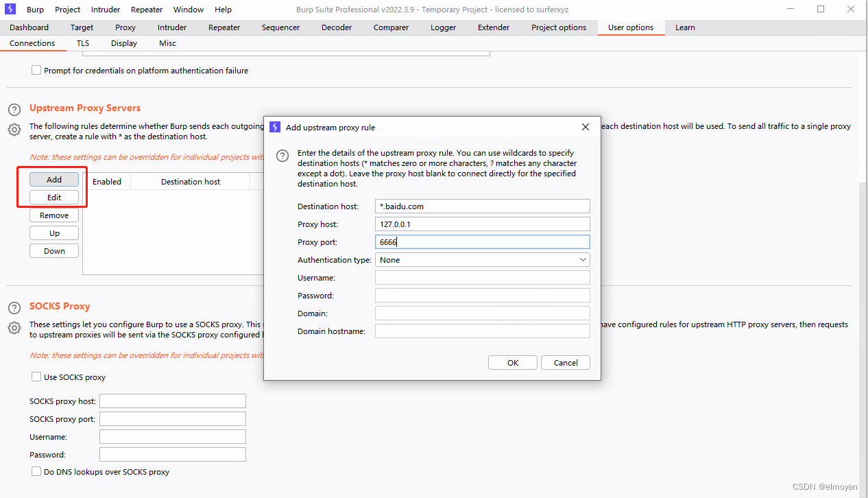
Task: Switch to the Decoder tab
Action: click(337, 27)
